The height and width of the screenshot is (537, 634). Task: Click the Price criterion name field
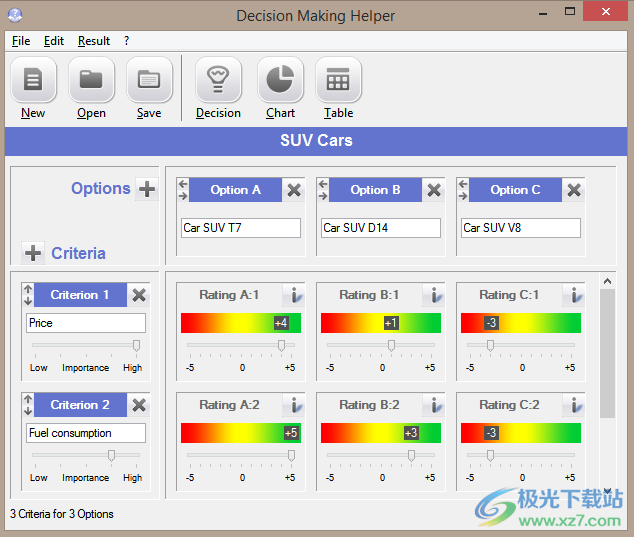[86, 323]
